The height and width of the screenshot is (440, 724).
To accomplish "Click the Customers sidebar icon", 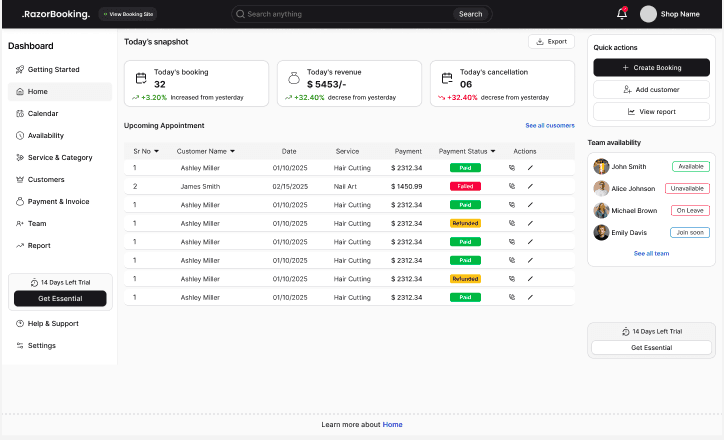I will (20, 180).
